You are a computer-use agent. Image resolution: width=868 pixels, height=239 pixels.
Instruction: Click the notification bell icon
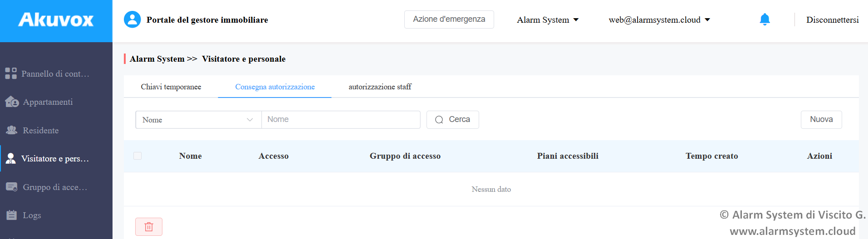tap(765, 20)
